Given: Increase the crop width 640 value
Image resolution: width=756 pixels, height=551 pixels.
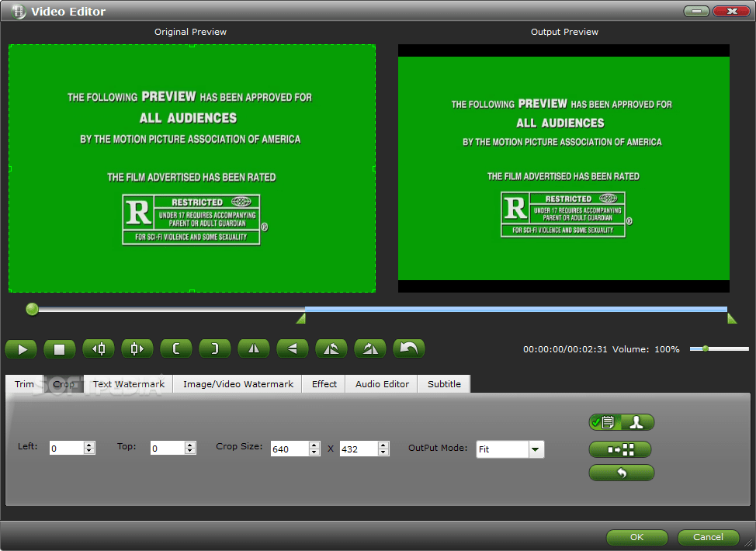Looking at the screenshot, I should click(x=314, y=445).
